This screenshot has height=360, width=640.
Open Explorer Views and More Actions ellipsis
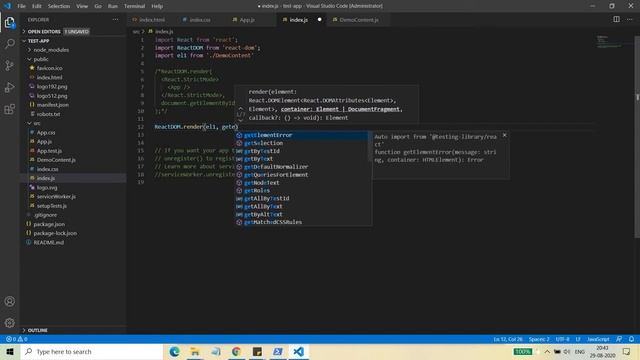(116, 20)
